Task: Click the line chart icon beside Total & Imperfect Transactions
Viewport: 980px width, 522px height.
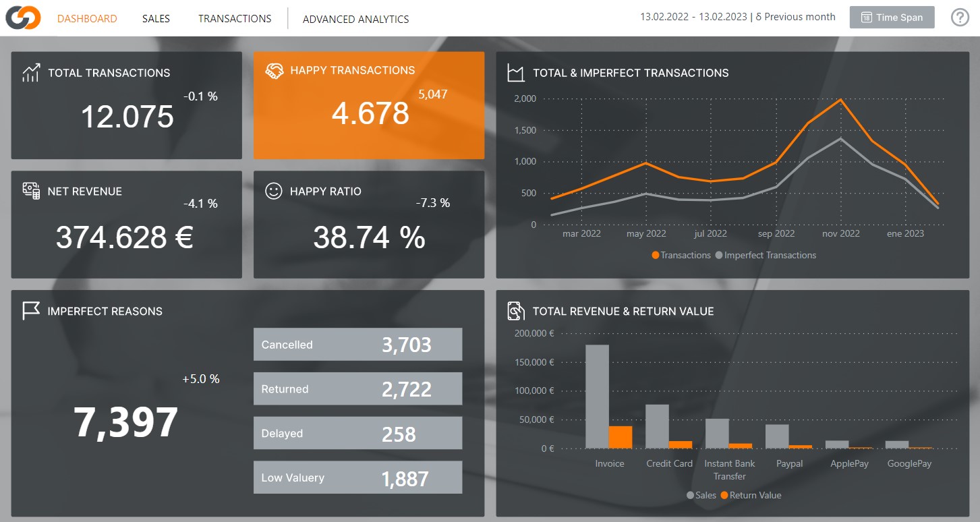Action: 516,73
